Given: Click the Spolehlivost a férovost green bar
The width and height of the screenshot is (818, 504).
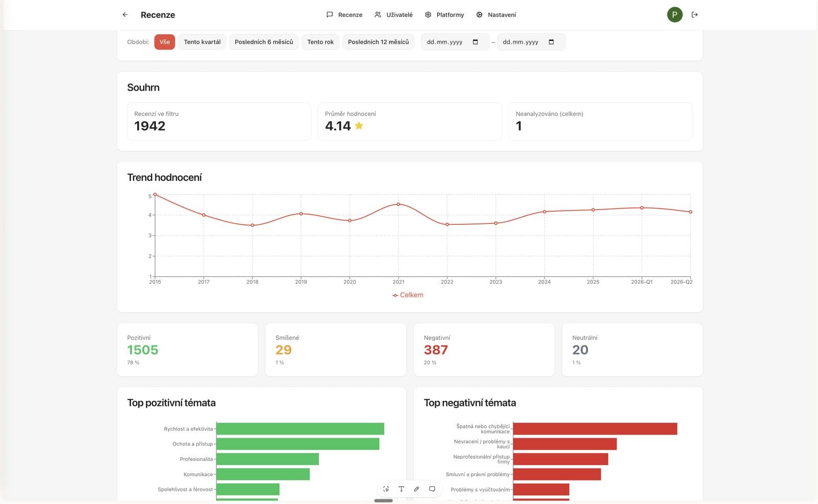Looking at the screenshot, I should tap(248, 489).
